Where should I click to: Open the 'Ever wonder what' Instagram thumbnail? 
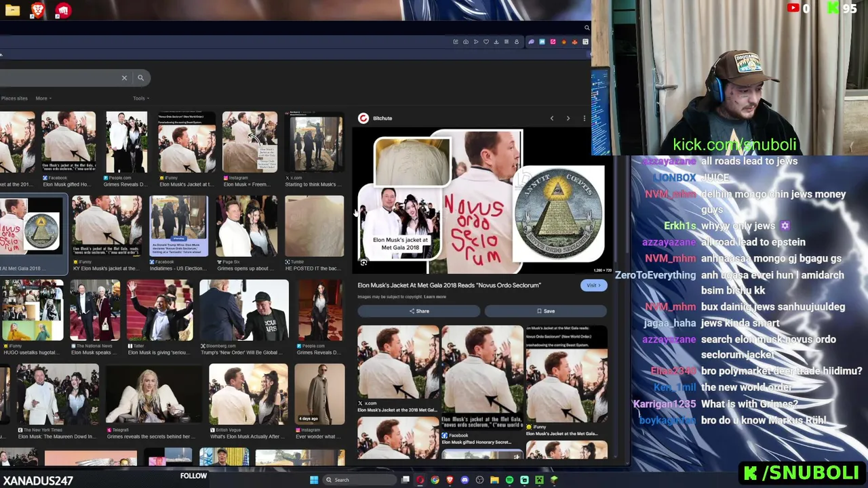tap(320, 395)
